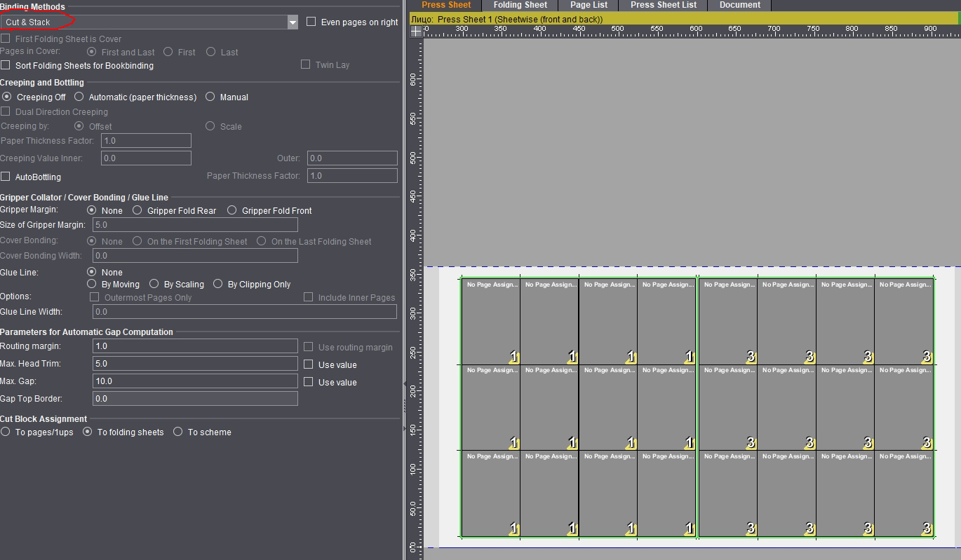Check Sort Folding Sheets for Bookbinding
961x560 pixels.
[6, 65]
